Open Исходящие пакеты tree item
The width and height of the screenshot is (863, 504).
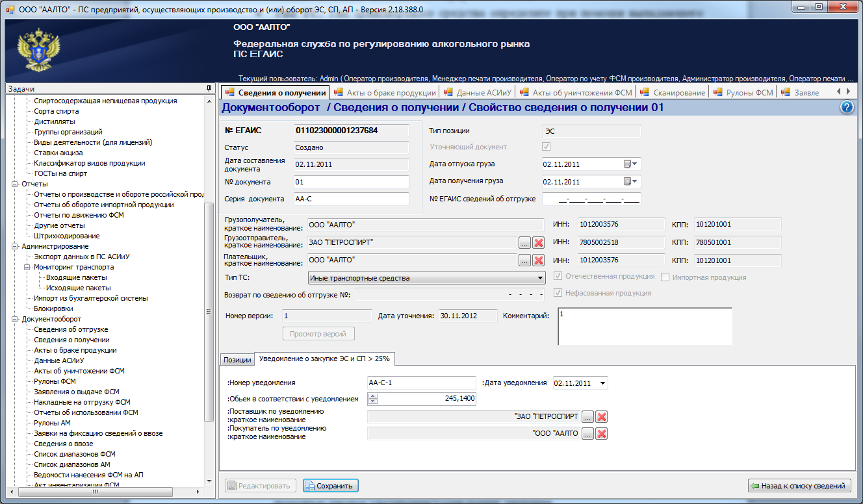click(79, 288)
